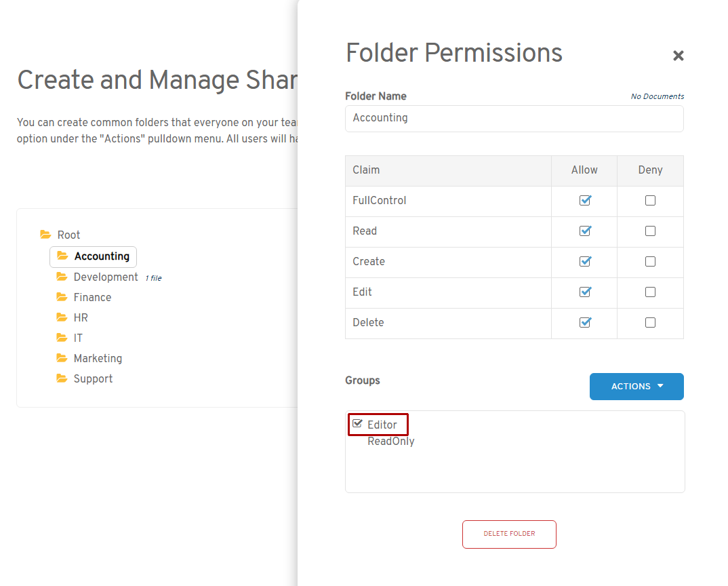Click the HR folder icon
This screenshot has width=728, height=586.
tap(62, 317)
